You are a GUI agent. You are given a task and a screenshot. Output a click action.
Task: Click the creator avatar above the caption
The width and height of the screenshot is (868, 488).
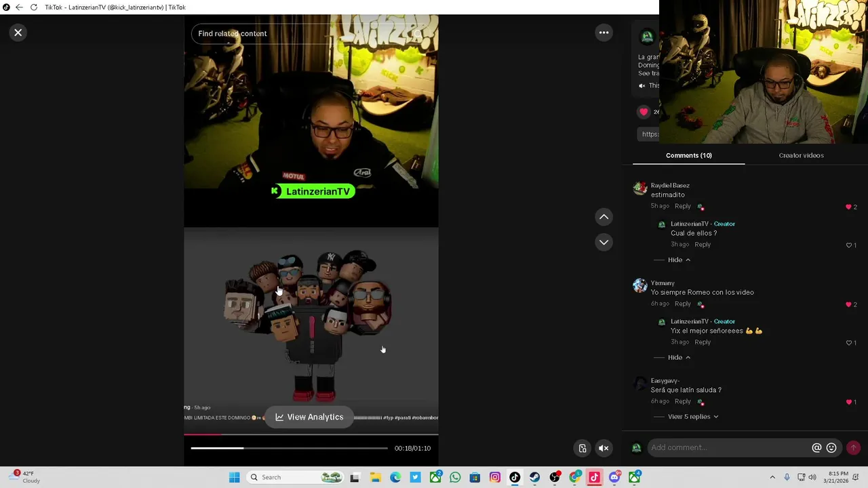coord(647,37)
